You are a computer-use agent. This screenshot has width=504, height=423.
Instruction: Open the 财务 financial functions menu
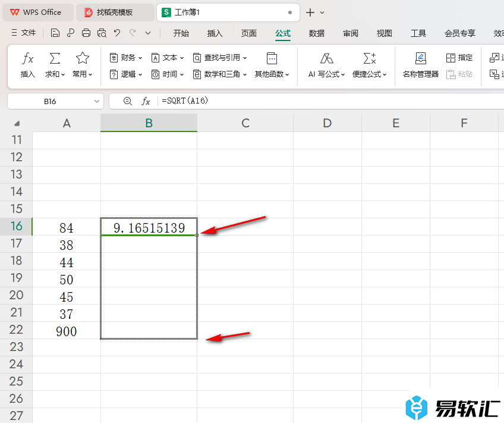pos(125,58)
